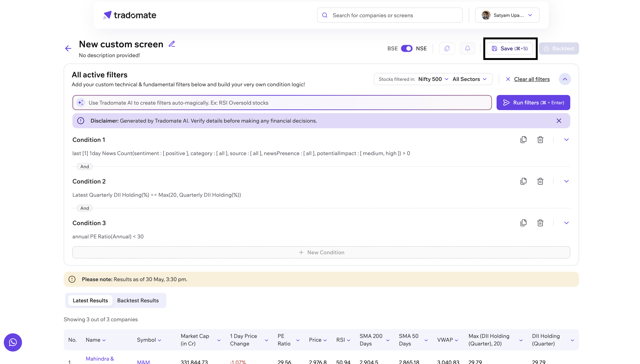This screenshot has width=640, height=364.
Task: Click the bell alert icon
Action: tap(467, 48)
